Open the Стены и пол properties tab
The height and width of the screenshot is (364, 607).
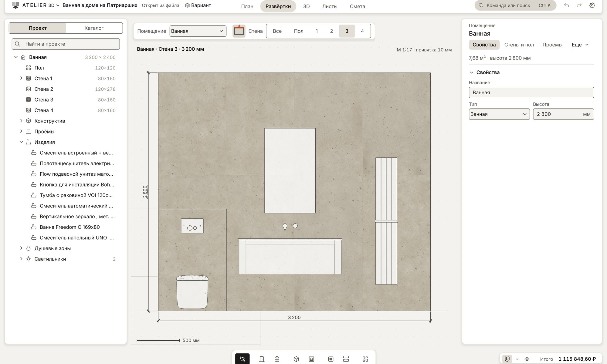(519, 45)
